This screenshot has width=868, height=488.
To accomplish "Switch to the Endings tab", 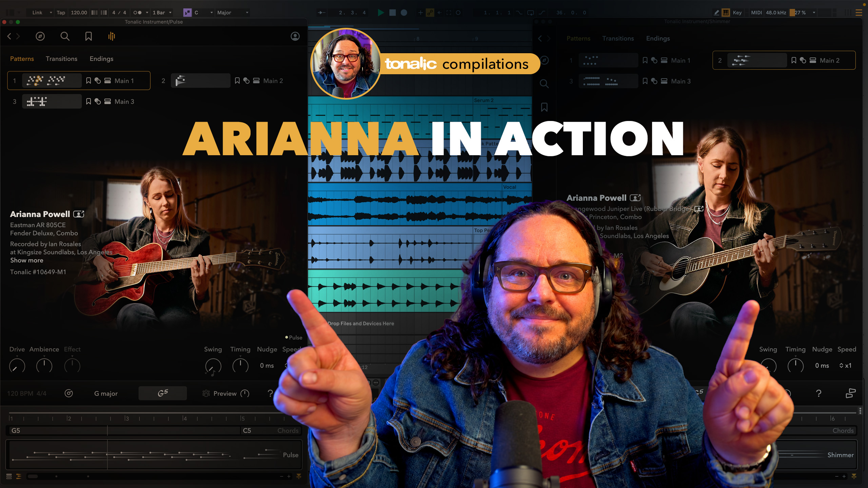I will point(101,59).
